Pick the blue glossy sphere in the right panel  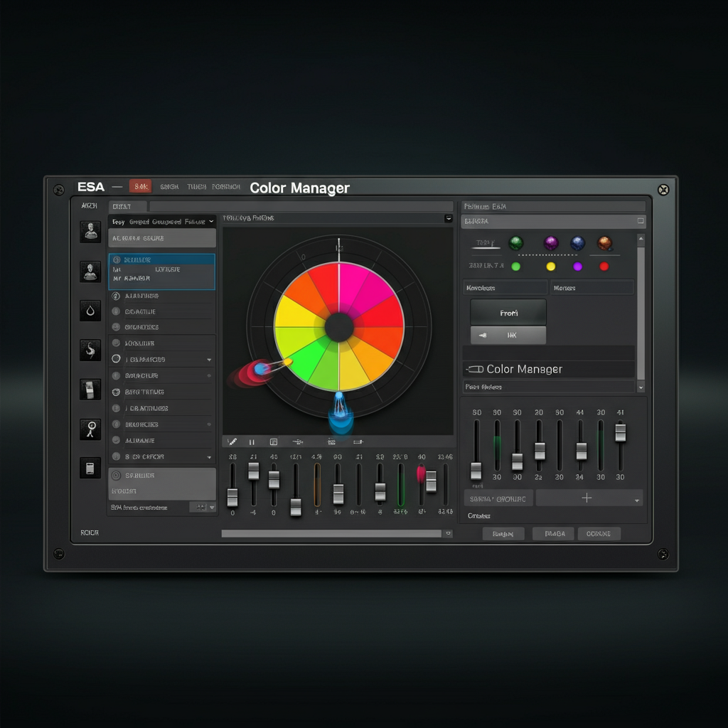point(577,243)
